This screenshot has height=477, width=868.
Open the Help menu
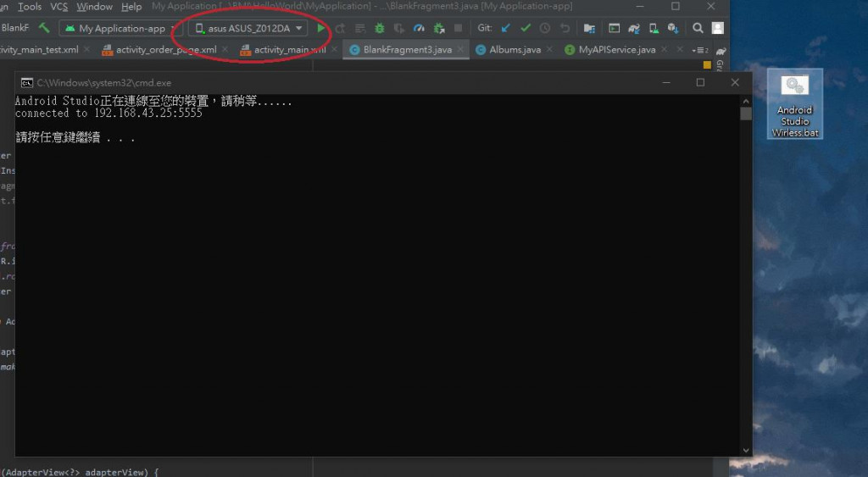pos(131,7)
